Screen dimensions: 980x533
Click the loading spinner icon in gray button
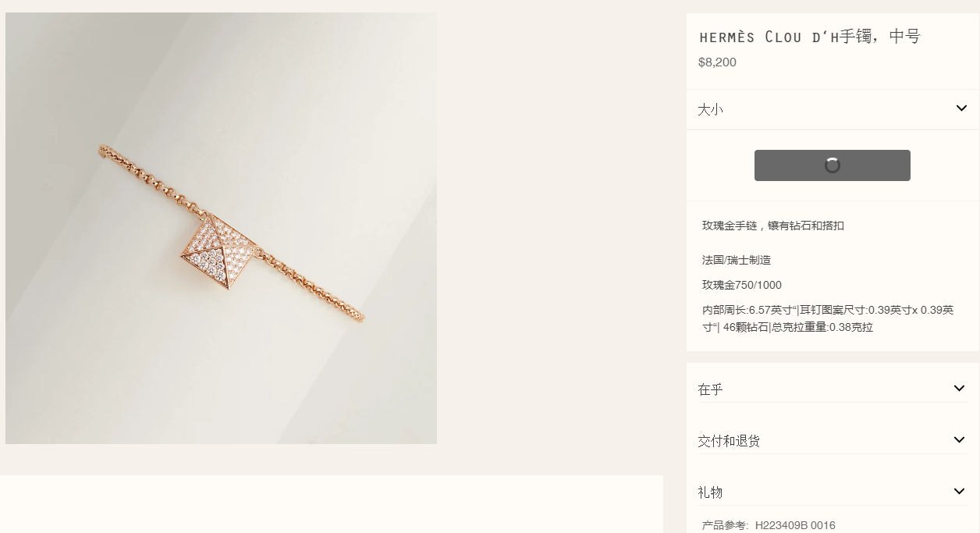pyautogui.click(x=833, y=165)
